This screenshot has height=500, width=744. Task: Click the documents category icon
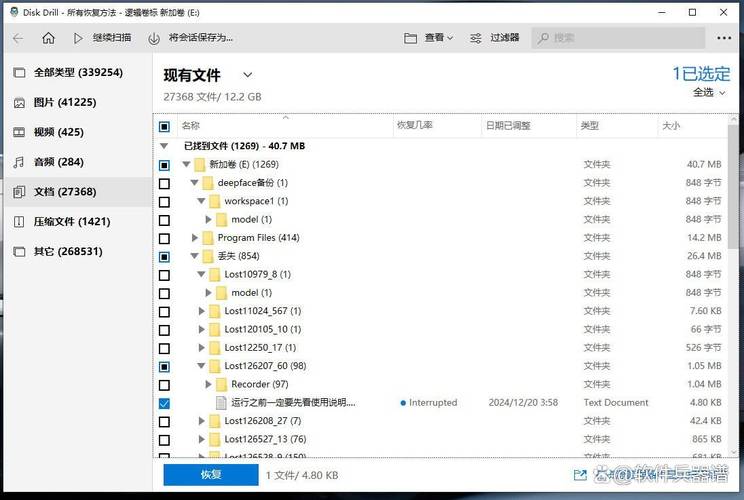pyautogui.click(x=19, y=192)
